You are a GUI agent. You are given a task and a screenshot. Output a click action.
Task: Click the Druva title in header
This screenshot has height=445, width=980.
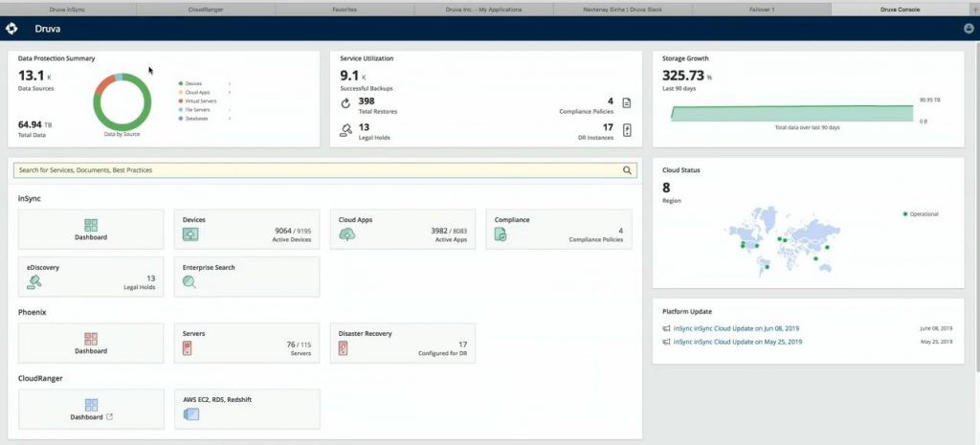pyautogui.click(x=48, y=29)
